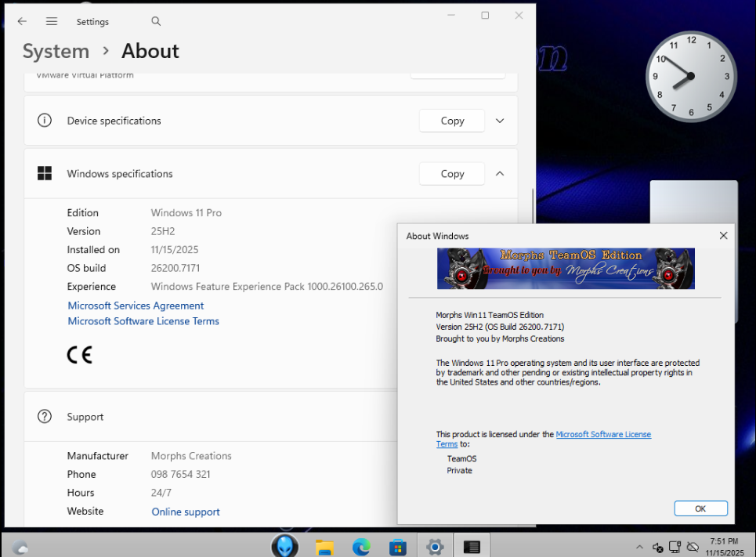Launch Microsoft Edge from the taskbar
This screenshot has height=557, width=756.
tap(361, 547)
